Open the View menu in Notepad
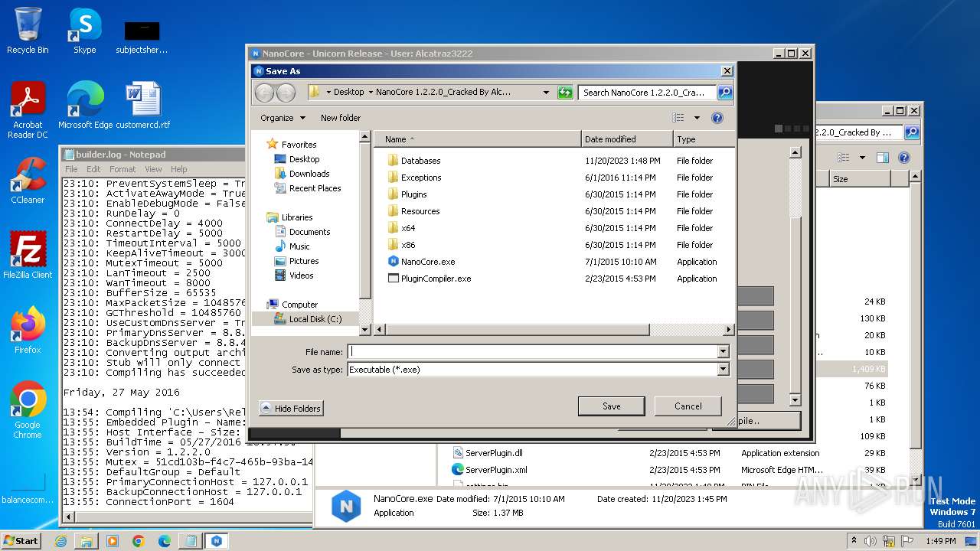Screen dimensions: 980x551 [x=153, y=169]
